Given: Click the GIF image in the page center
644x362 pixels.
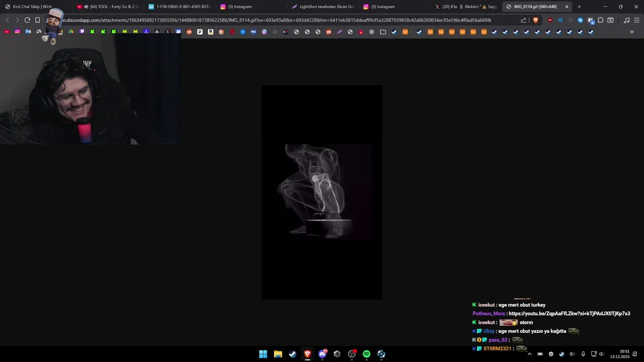Looking at the screenshot, I should 322,193.
